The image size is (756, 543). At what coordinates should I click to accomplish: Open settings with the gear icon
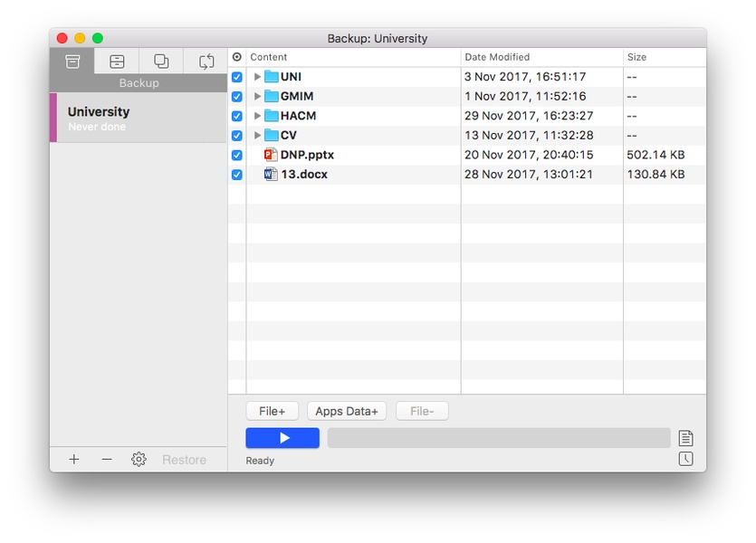(139, 460)
